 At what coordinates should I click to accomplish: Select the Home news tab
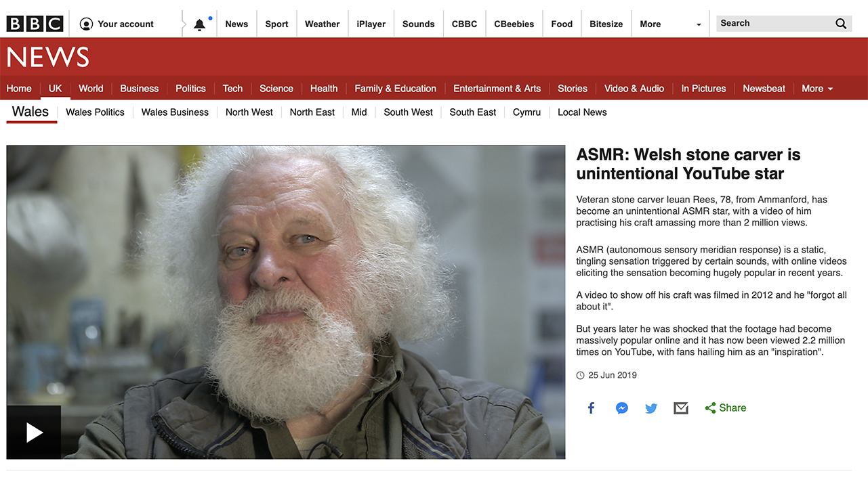pos(19,89)
